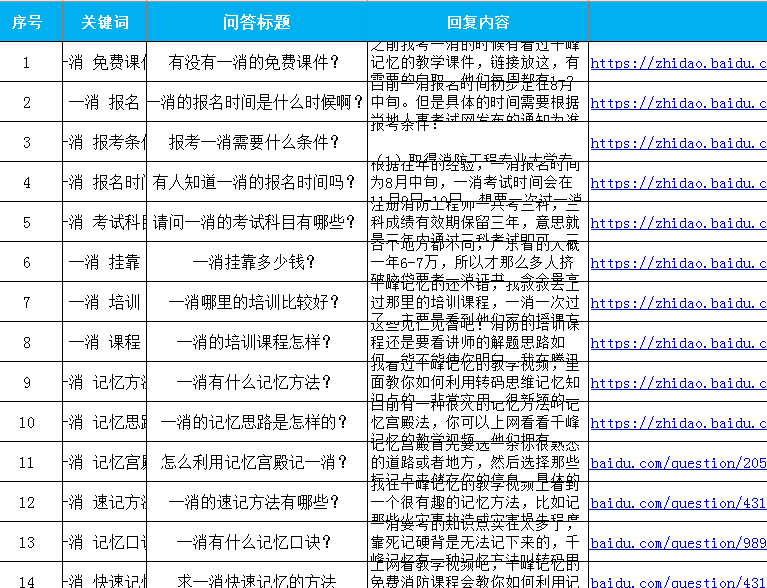
Task: Open the zhidao link in row 4
Action: 678,183
